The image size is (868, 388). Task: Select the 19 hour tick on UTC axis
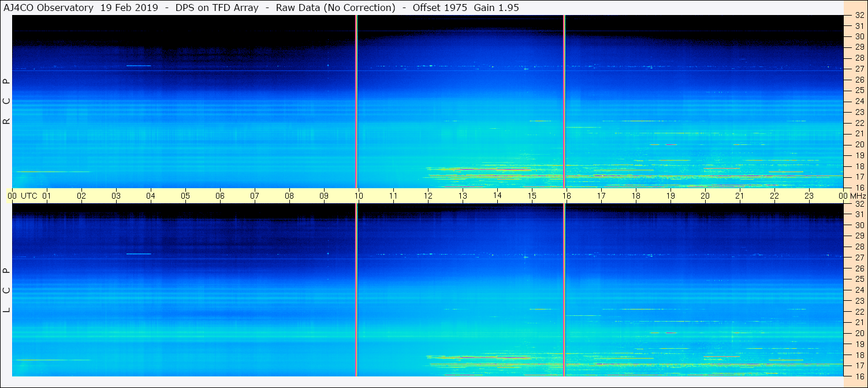point(670,196)
